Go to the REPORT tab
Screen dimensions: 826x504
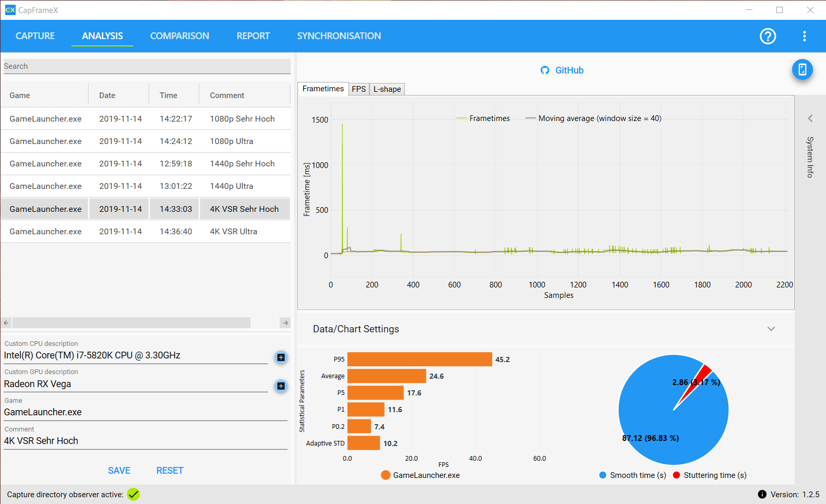click(x=253, y=36)
